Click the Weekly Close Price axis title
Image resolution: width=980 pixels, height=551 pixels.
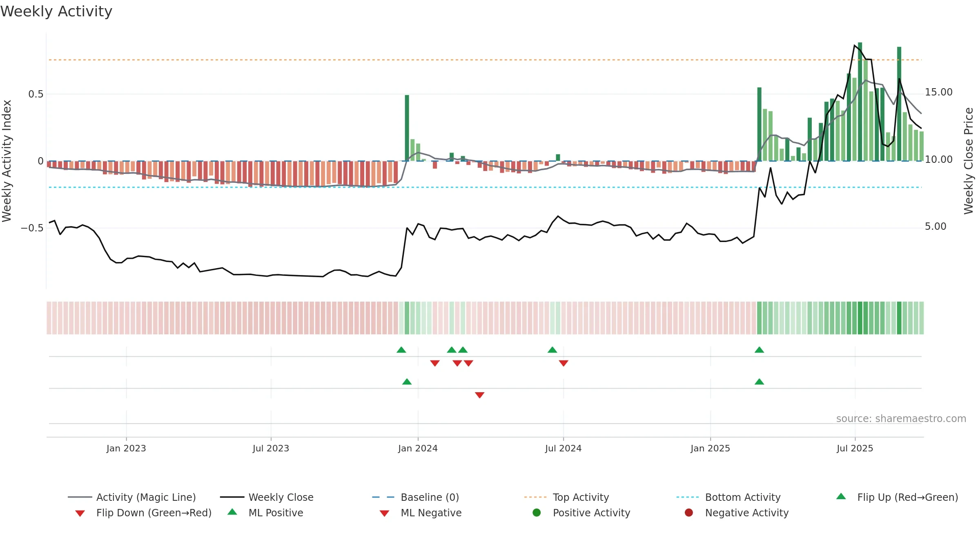(969, 161)
